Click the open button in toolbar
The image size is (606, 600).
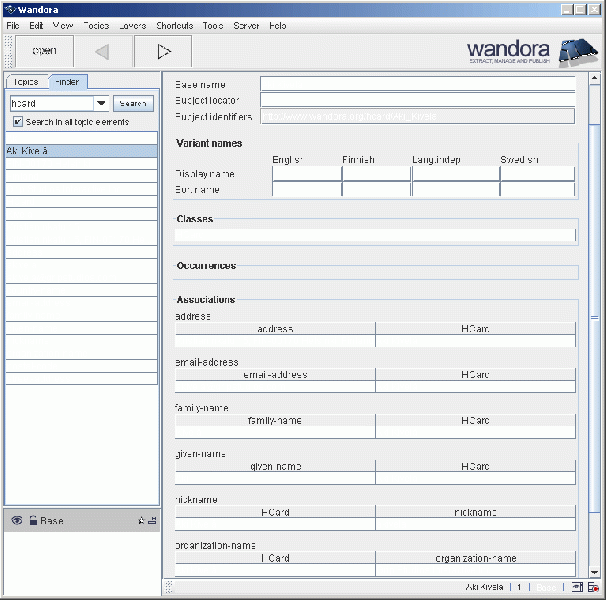(x=44, y=50)
